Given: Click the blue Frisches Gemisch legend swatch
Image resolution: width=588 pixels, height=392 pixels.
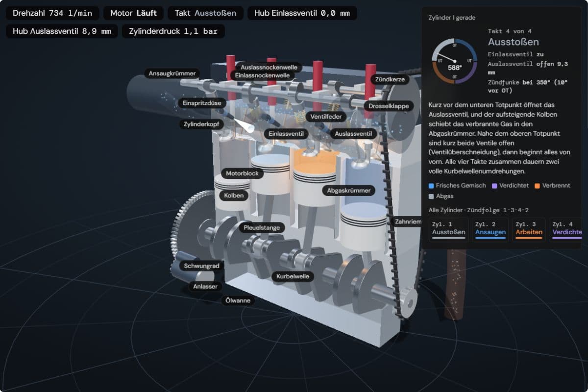Looking at the screenshot, I should tap(431, 186).
